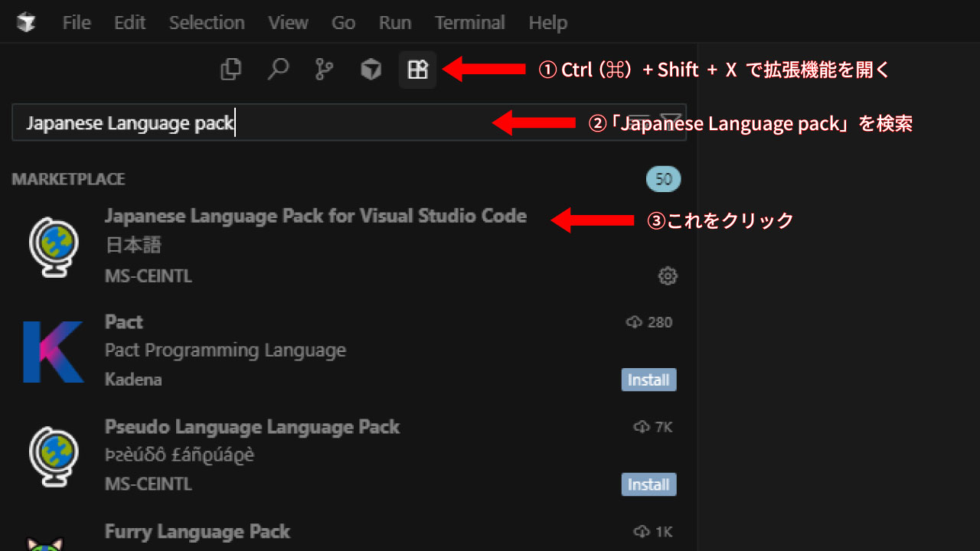980x551 pixels.
Task: Open the View menu
Action: (289, 23)
